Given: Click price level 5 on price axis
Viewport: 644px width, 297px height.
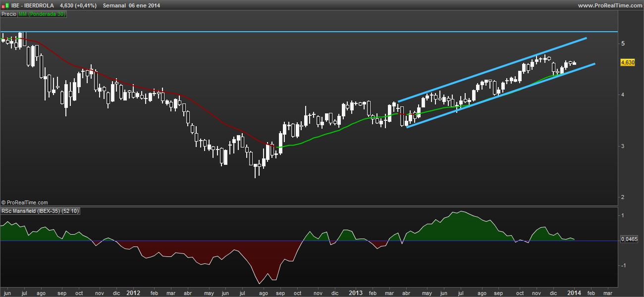Looking at the screenshot, I should 623,44.
